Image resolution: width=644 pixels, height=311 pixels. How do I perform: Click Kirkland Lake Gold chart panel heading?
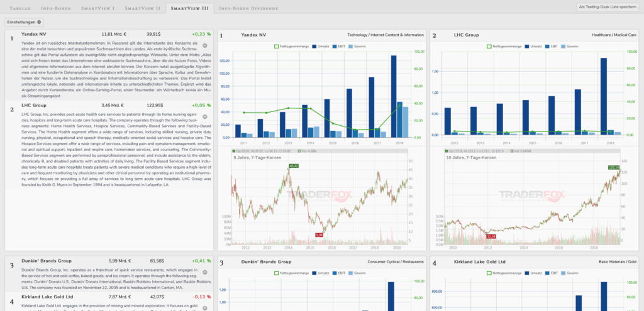click(480, 262)
